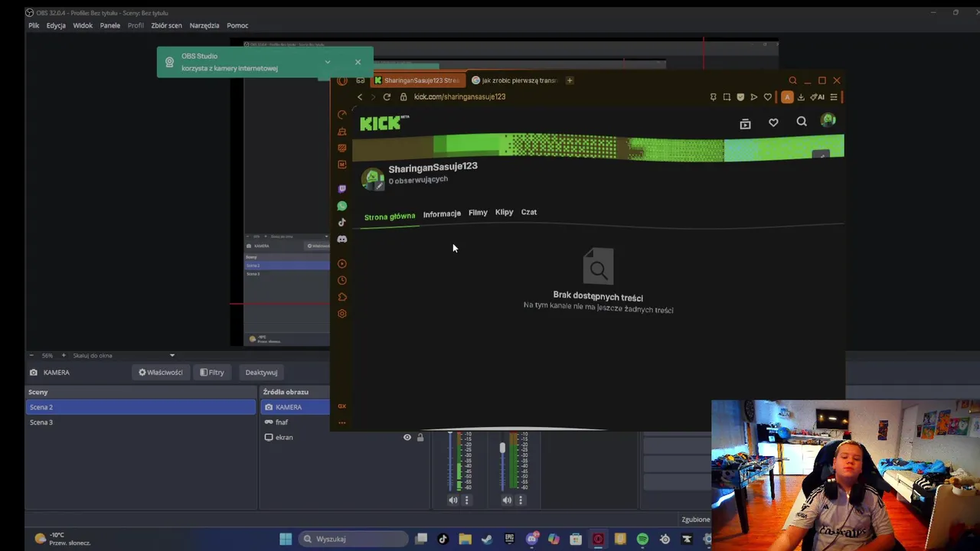Click the Deaktywuj button

click(261, 372)
